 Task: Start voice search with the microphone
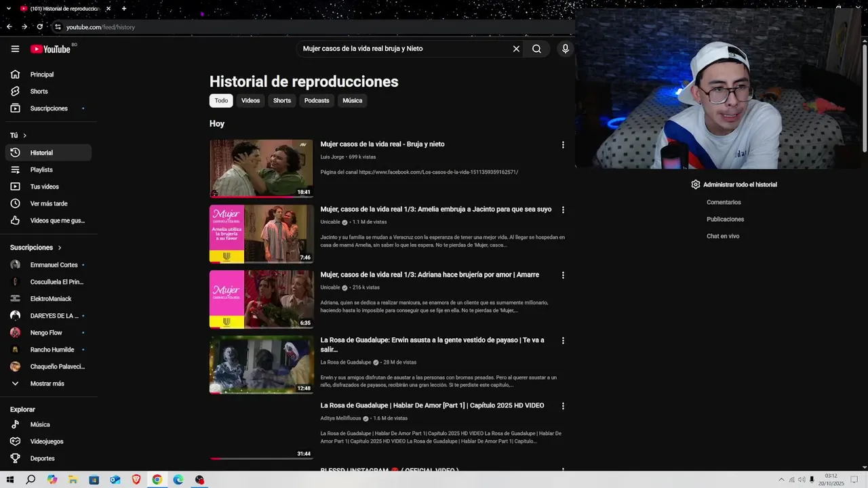tap(565, 49)
